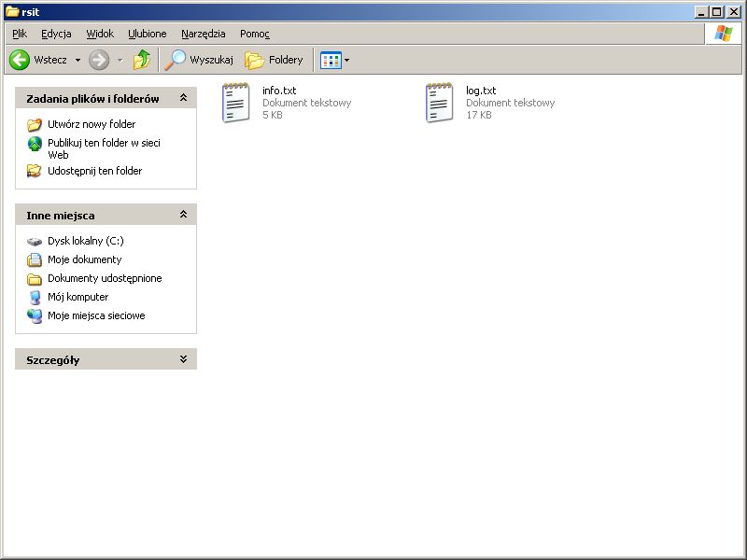Go up one folder level icon

142,60
